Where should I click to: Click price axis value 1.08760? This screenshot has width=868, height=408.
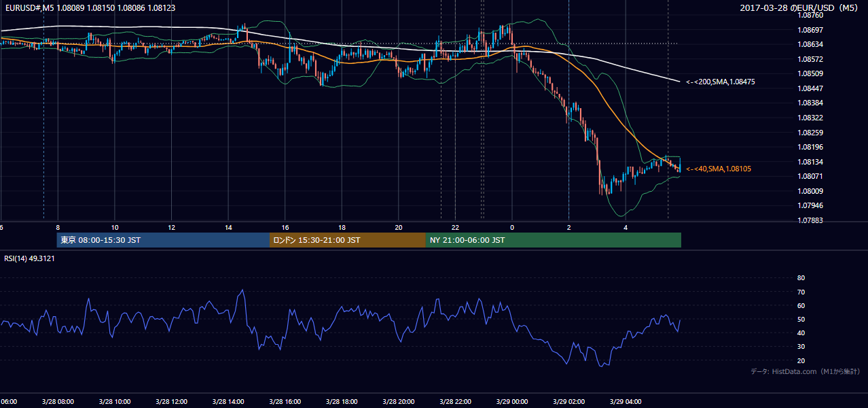coord(810,16)
